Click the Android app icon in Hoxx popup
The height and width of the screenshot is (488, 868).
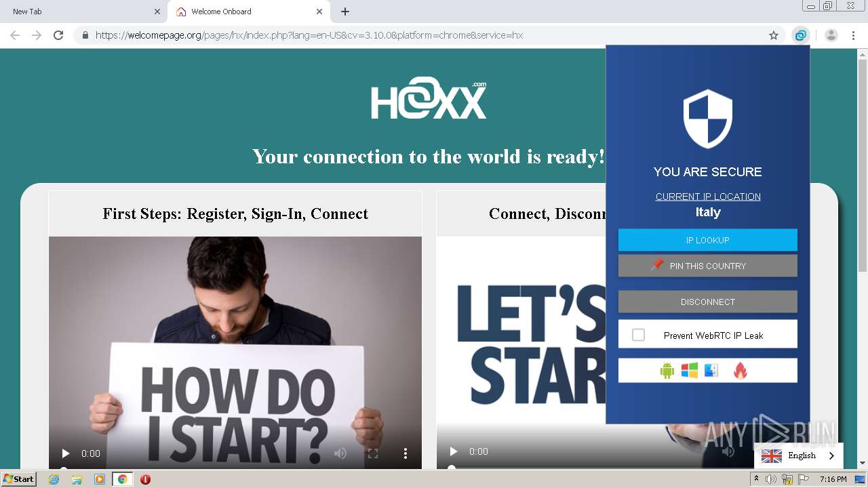(x=667, y=371)
